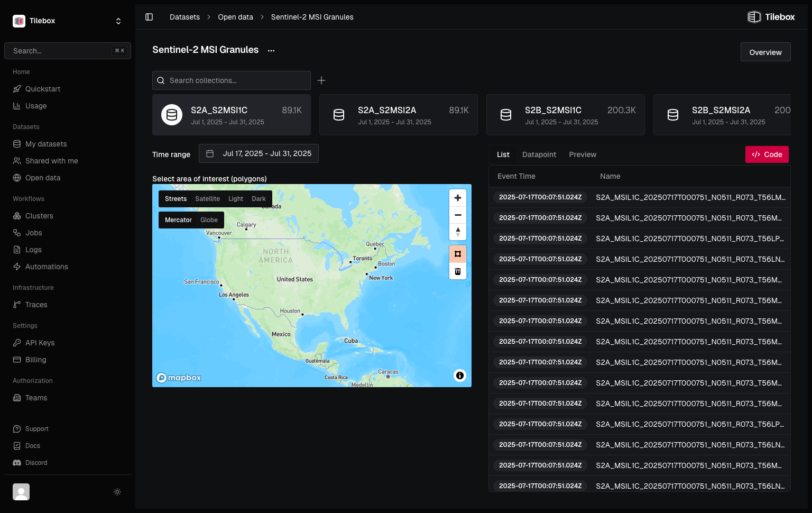Switch to the Preview tab
This screenshot has width=812, height=513.
coord(583,154)
